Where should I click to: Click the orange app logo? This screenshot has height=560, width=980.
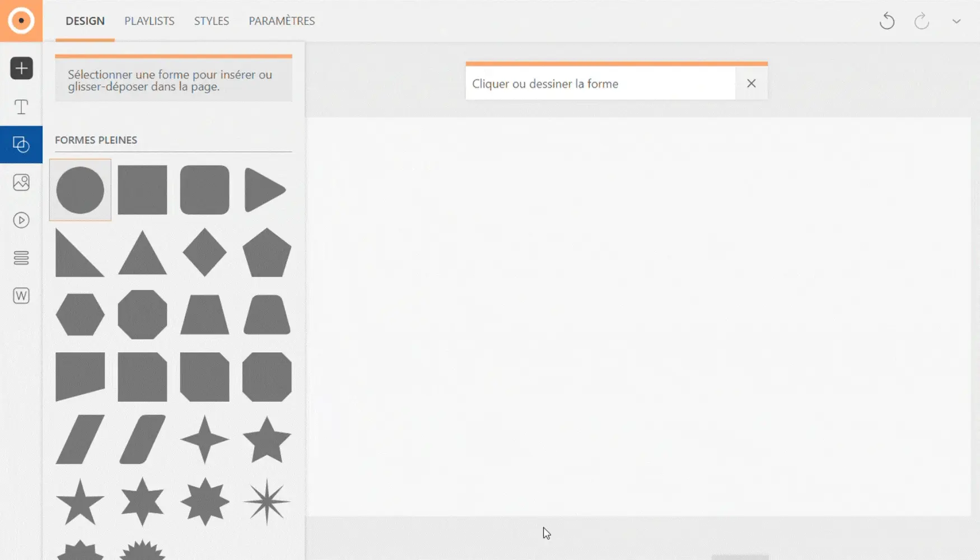21,21
